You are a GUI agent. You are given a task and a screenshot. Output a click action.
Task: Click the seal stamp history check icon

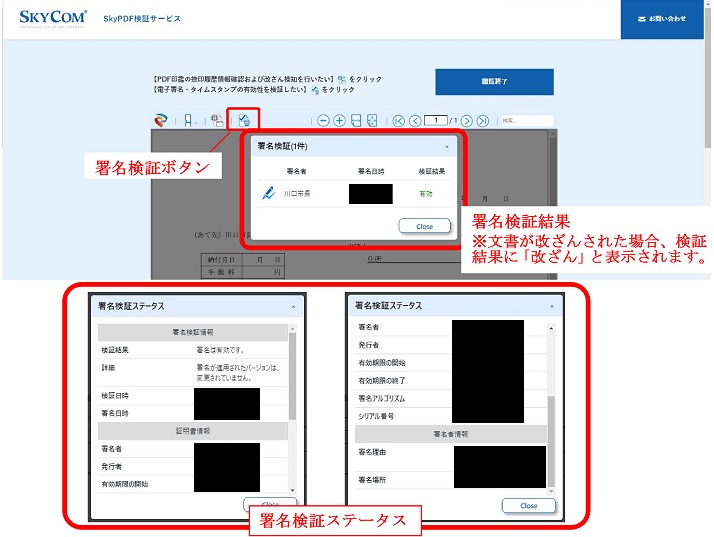tap(217, 120)
